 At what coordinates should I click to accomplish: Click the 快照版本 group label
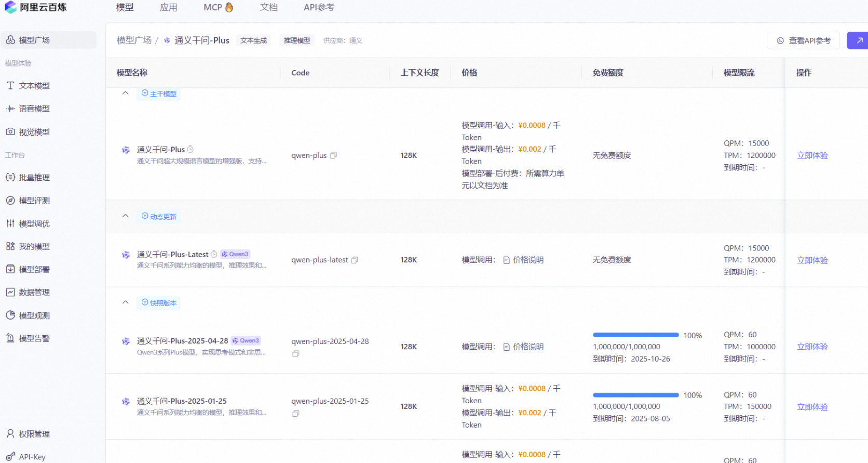tap(159, 303)
